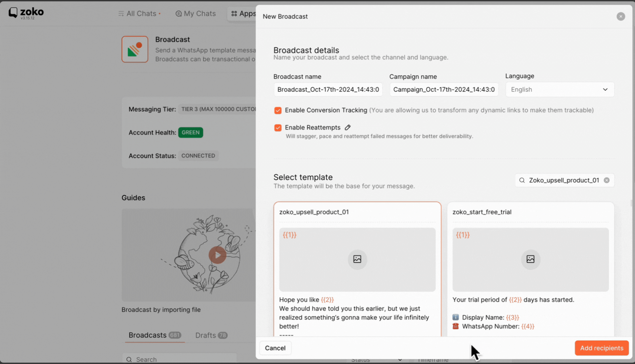Toggle Enable Conversion Tracking checkbox

point(278,110)
